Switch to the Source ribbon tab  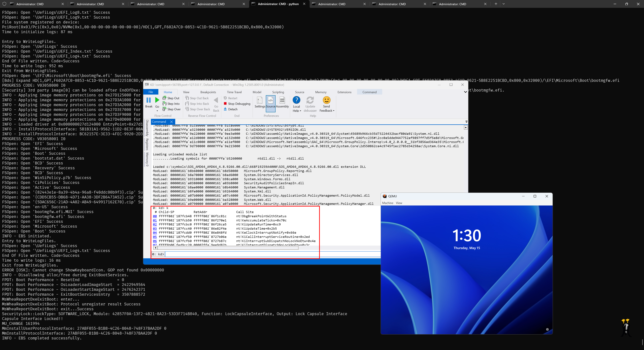pos(300,92)
